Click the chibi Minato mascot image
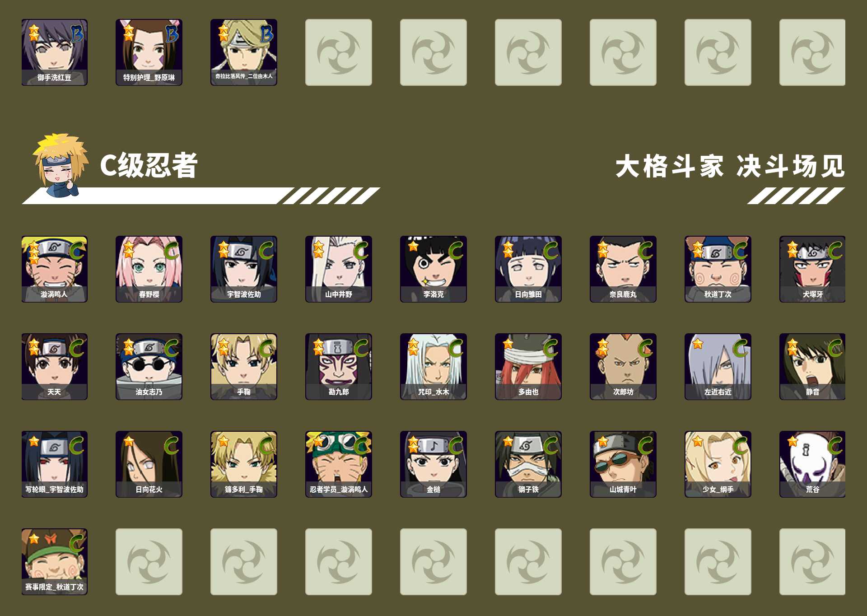Image resolution: width=867 pixels, height=616 pixels. click(60, 165)
